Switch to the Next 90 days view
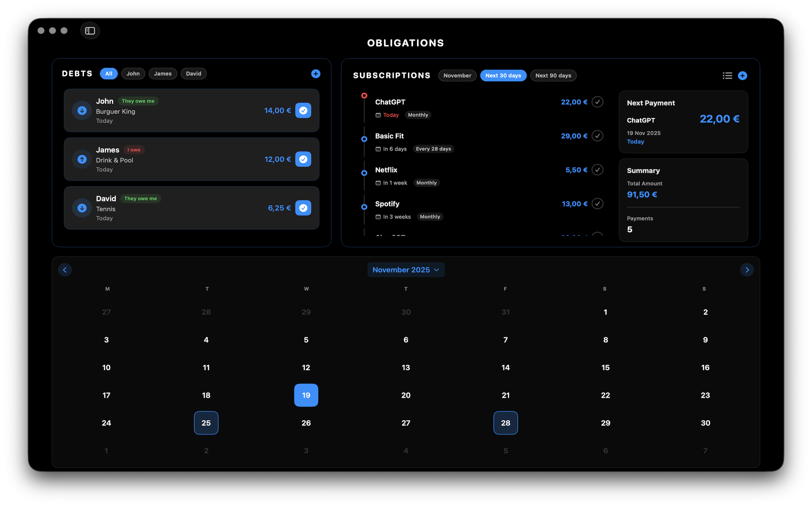Screen dimensions: 812x507 [553, 75]
